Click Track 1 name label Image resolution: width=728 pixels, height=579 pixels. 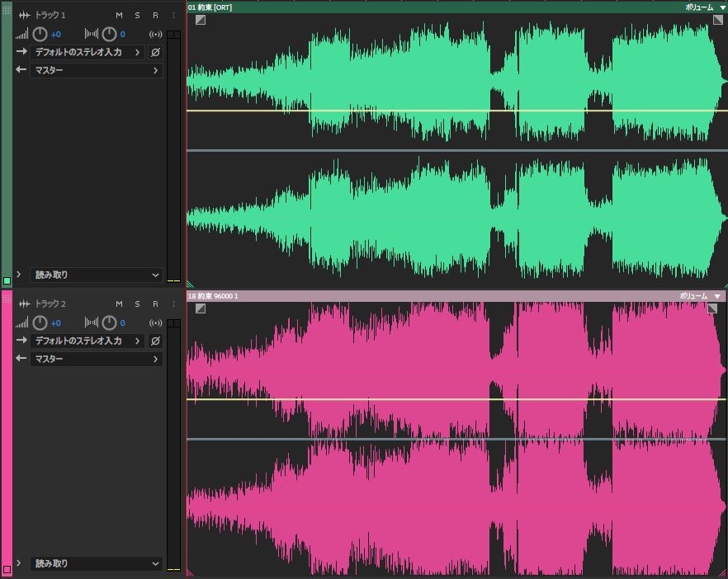point(50,16)
